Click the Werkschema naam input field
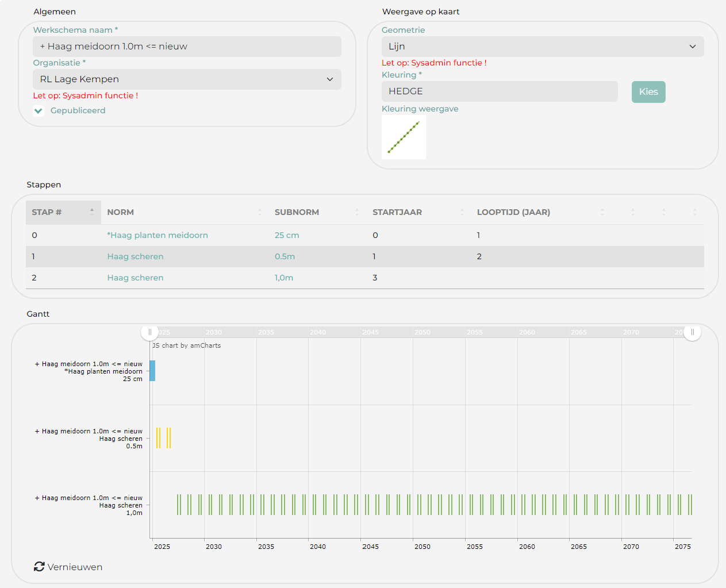 coord(187,47)
